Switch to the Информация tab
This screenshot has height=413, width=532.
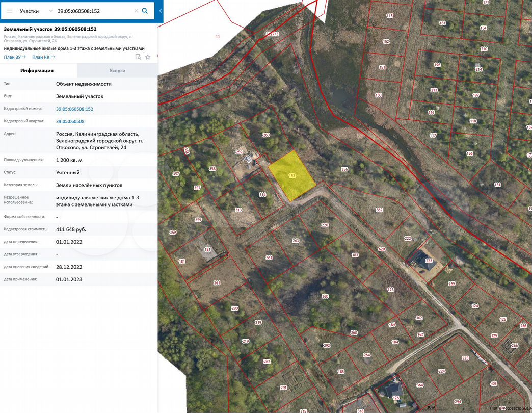37,70
